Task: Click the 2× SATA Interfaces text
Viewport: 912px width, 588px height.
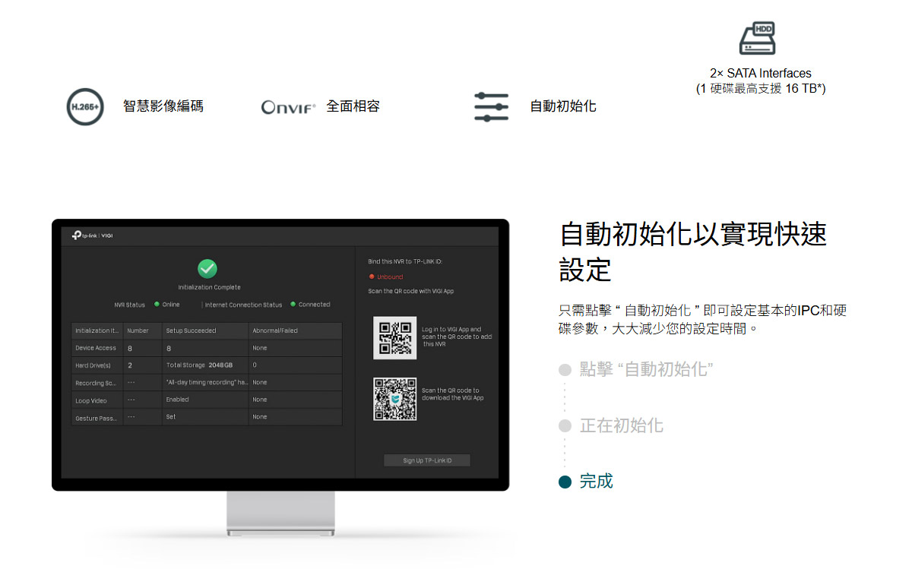Action: click(x=761, y=74)
